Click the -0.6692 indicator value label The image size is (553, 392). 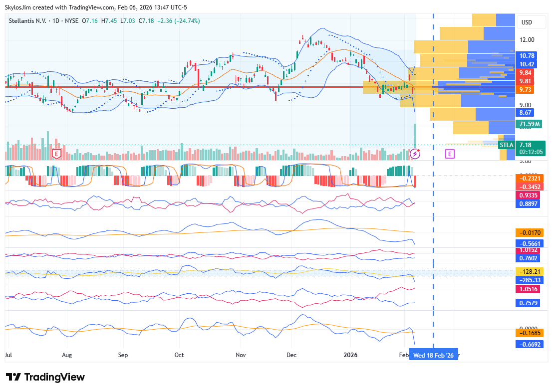[x=530, y=345]
